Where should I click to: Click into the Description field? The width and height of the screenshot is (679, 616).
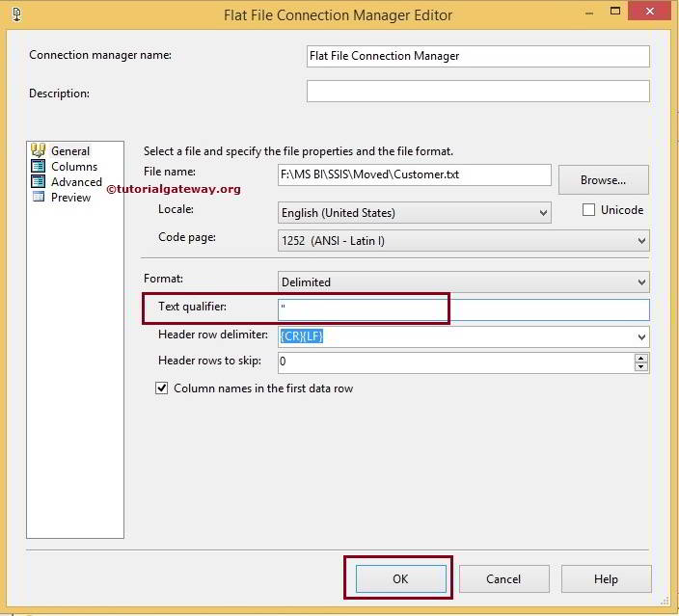point(478,92)
